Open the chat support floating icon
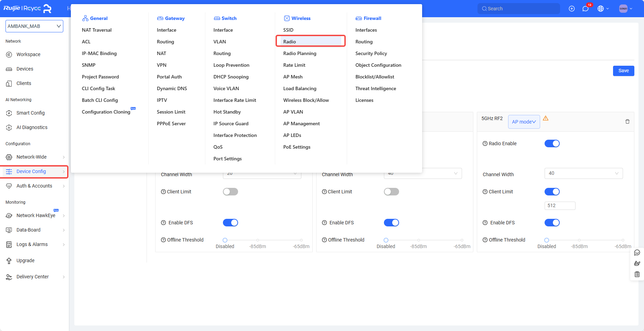Viewport: 644px width, 331px height. [637, 253]
